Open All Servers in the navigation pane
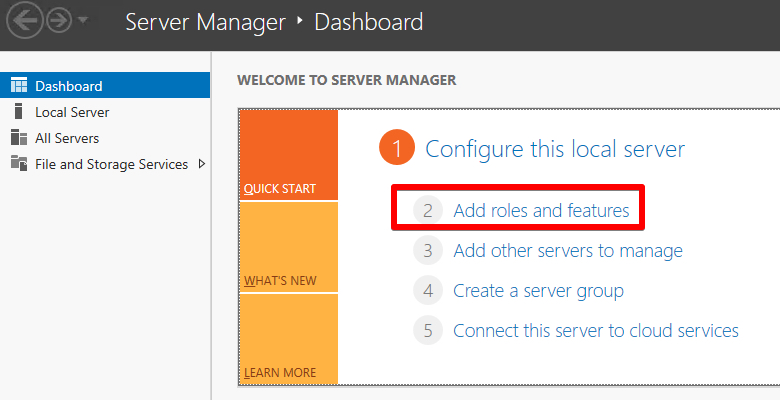 pyautogui.click(x=105, y=138)
